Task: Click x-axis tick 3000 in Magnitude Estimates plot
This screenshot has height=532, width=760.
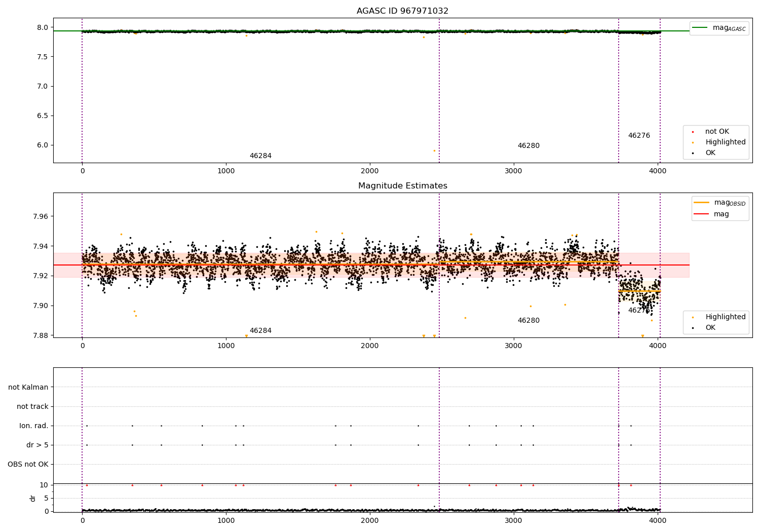Action: point(514,346)
